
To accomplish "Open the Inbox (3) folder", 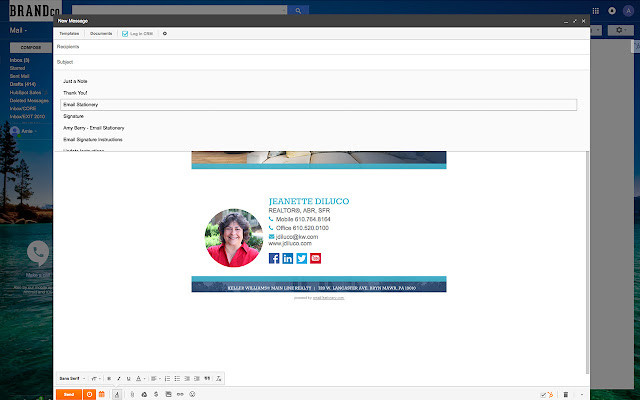I will click(20, 60).
